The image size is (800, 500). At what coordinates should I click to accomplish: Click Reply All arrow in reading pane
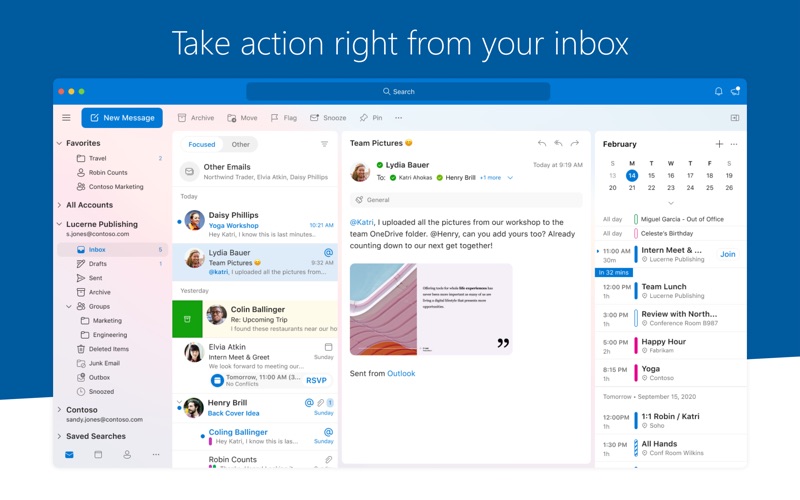(x=558, y=143)
